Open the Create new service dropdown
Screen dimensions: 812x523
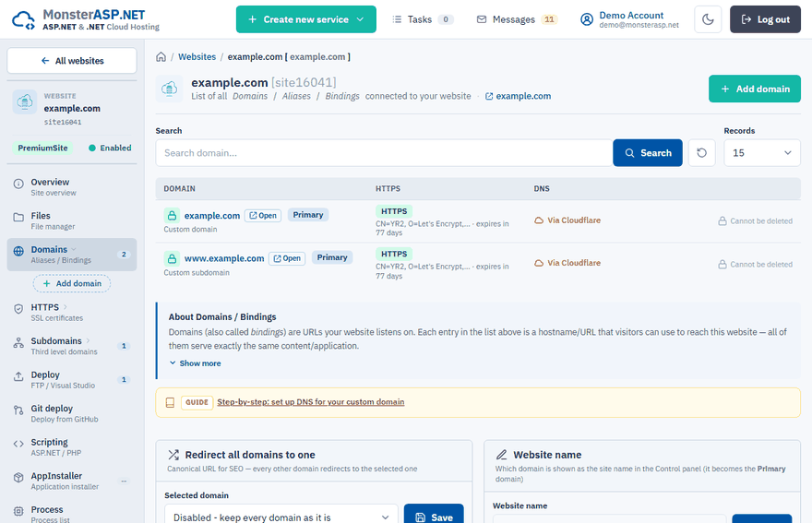point(306,19)
